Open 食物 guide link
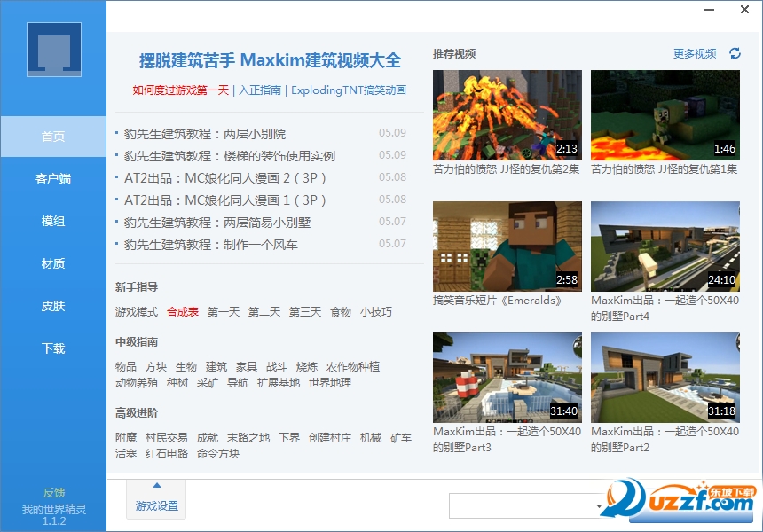 (341, 312)
